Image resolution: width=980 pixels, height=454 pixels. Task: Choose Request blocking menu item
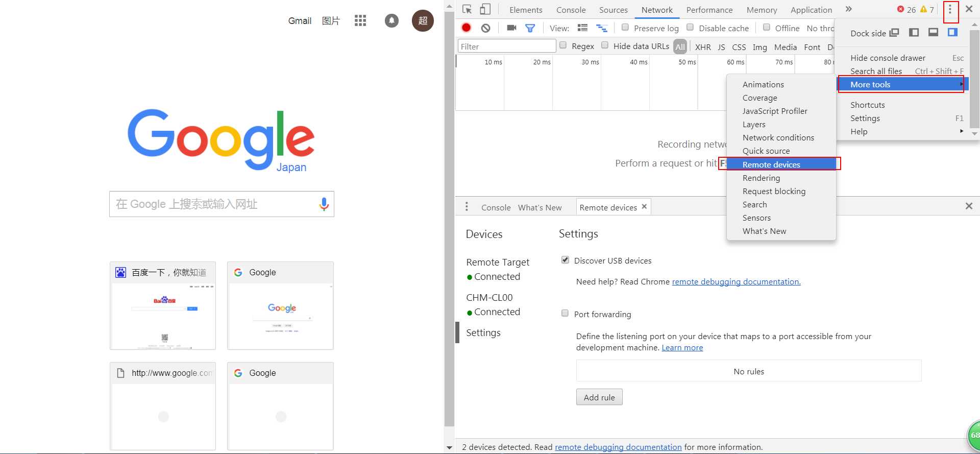point(781,191)
